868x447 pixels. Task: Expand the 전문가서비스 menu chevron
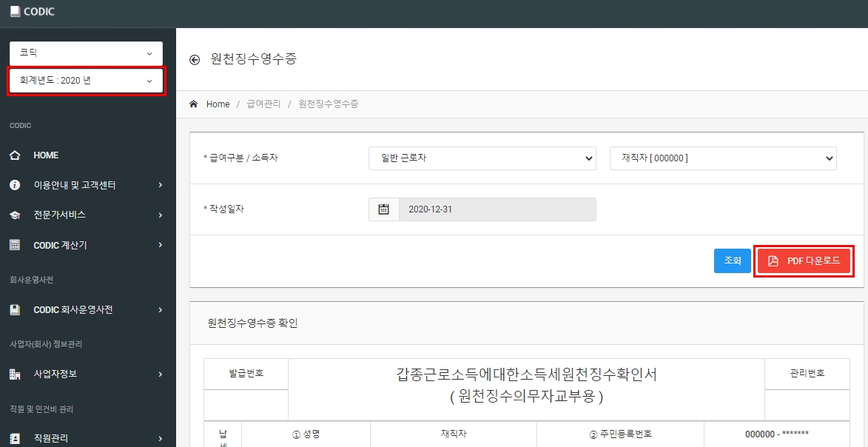coord(161,215)
